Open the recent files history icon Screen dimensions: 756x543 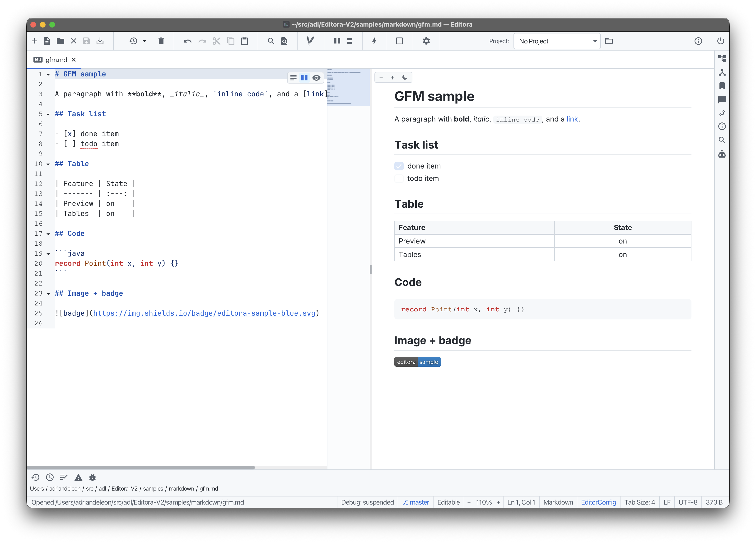click(x=133, y=41)
